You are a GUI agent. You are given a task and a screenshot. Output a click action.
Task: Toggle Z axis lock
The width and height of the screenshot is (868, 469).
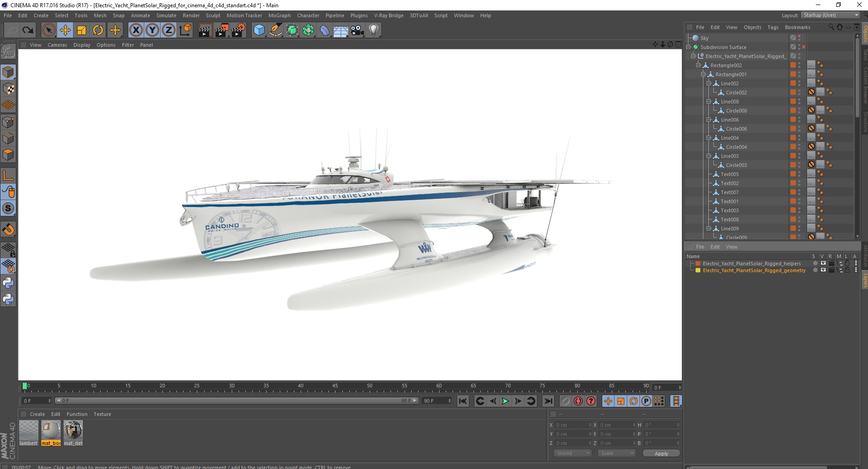(x=169, y=30)
